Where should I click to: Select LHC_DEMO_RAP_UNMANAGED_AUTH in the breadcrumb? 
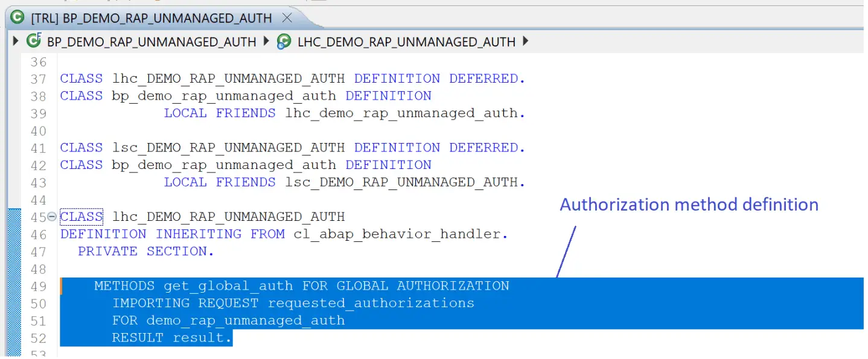coord(407,42)
